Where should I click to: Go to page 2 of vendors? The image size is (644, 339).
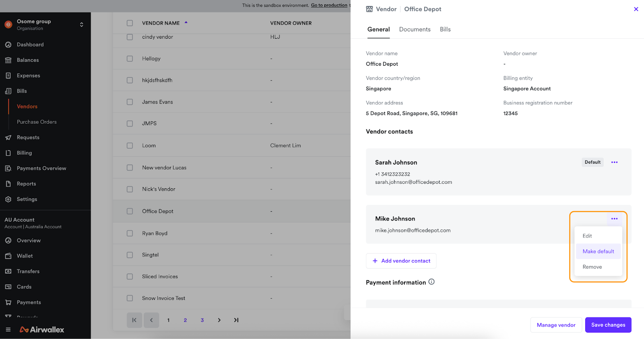pos(185,320)
